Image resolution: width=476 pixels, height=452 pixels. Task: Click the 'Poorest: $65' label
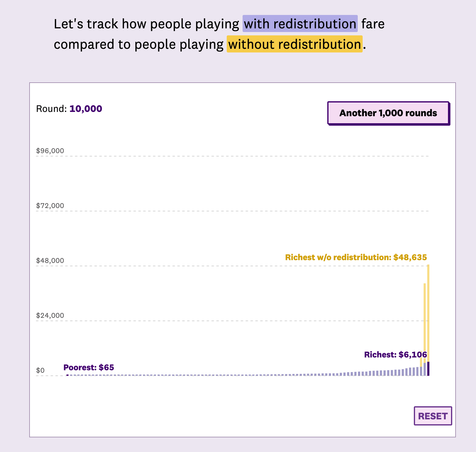89,368
